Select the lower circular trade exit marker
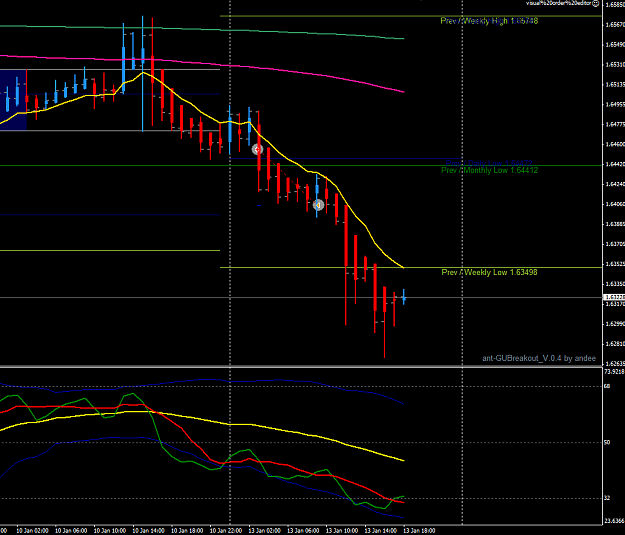The height and width of the screenshot is (535, 625). click(x=318, y=205)
